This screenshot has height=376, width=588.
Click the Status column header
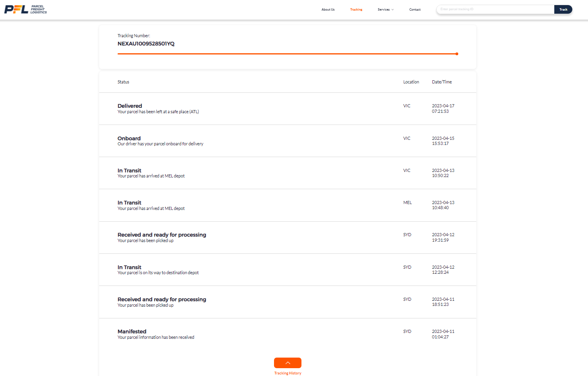tap(123, 82)
